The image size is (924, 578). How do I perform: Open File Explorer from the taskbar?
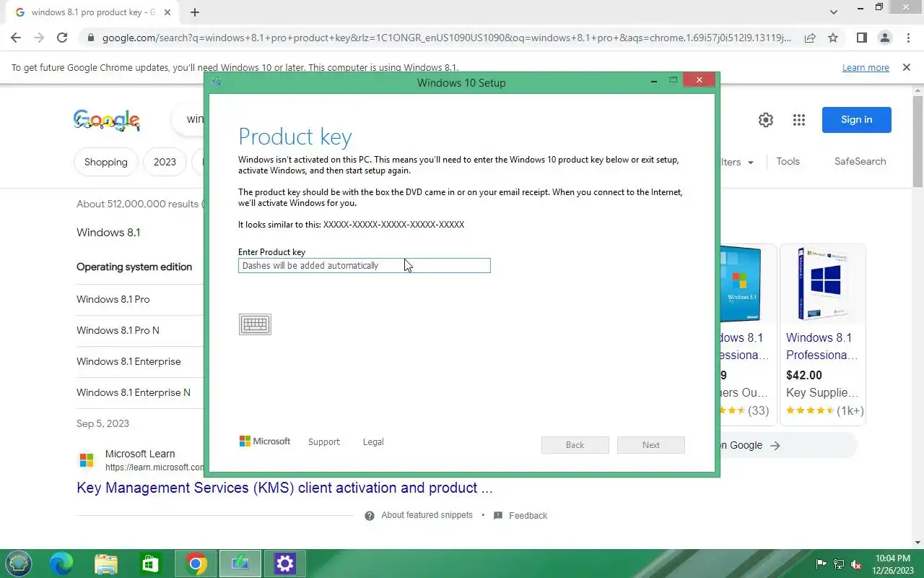pyautogui.click(x=106, y=564)
